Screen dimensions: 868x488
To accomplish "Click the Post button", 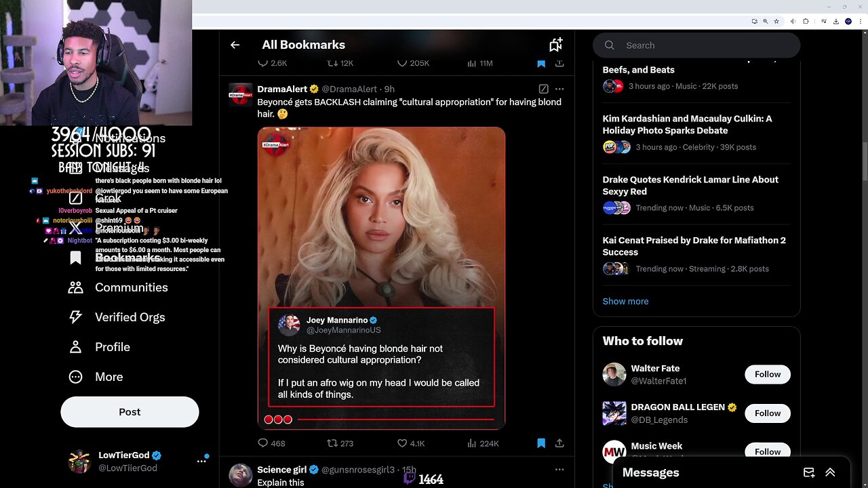I will click(x=130, y=412).
